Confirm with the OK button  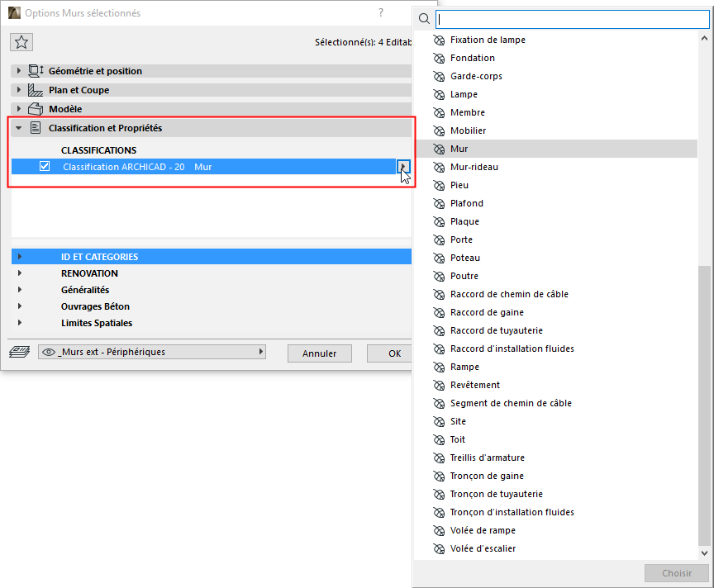point(390,353)
